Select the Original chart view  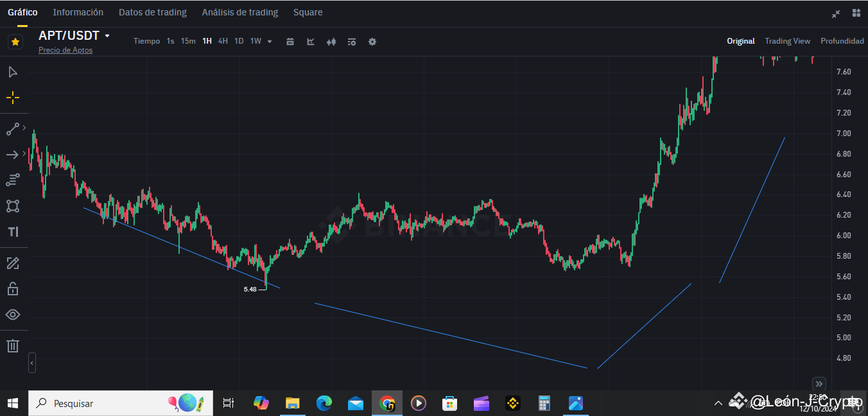coord(741,41)
